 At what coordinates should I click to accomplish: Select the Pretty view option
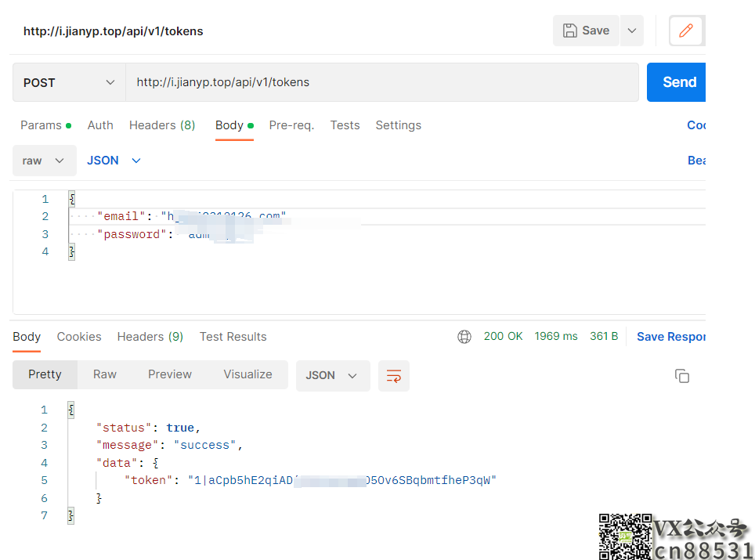pos(45,374)
